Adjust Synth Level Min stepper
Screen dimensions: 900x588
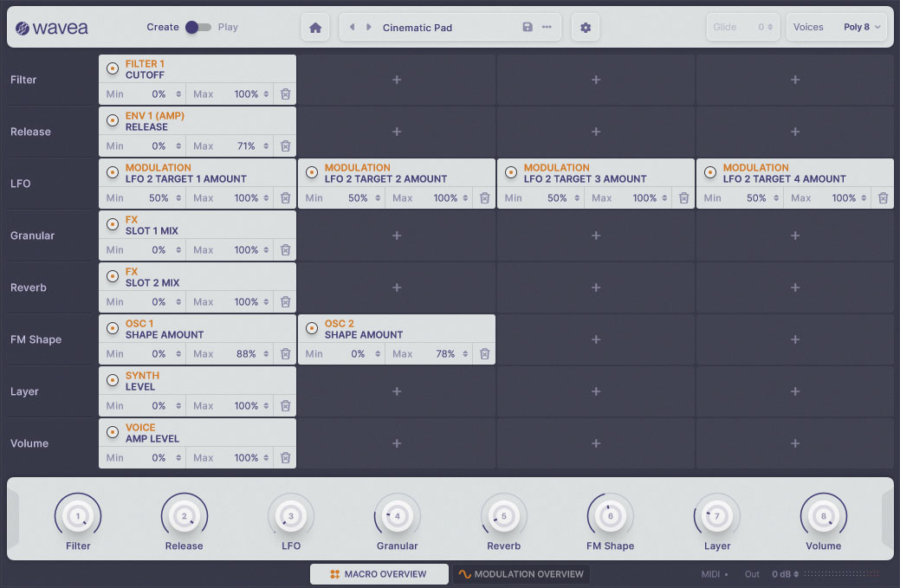coord(178,406)
